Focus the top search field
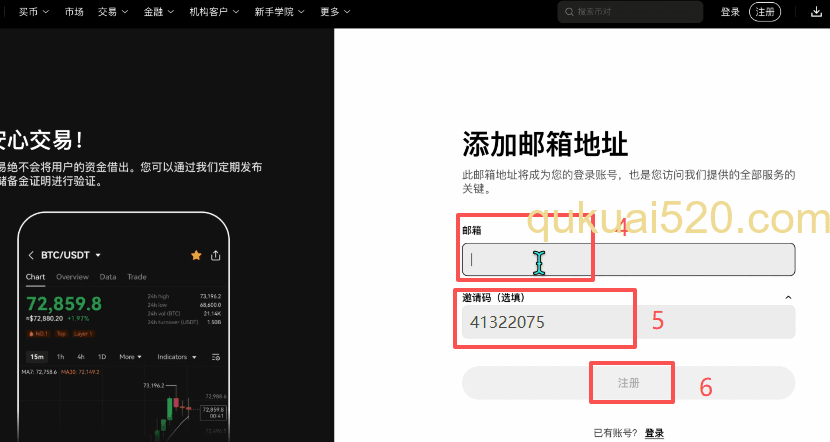 [x=630, y=12]
